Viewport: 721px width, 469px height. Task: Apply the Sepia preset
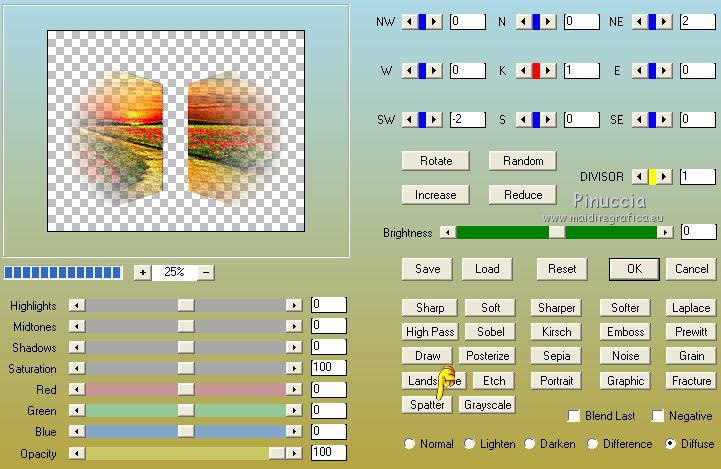[x=556, y=356]
